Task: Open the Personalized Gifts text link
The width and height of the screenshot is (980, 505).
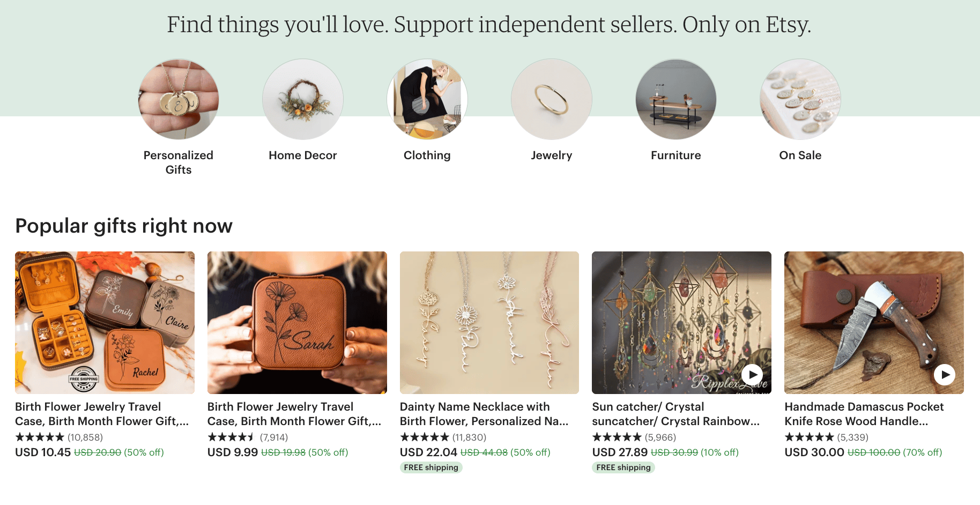Action: pyautogui.click(x=179, y=162)
